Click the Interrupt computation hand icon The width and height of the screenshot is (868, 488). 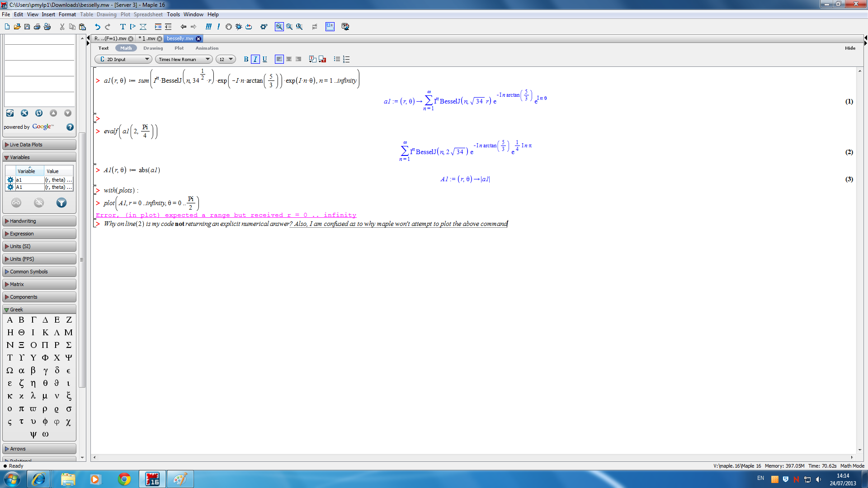[229, 27]
